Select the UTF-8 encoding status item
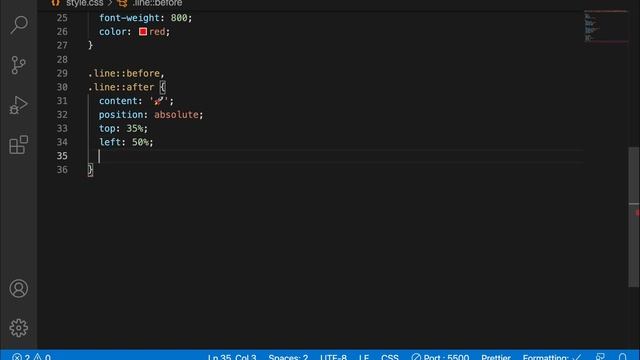Screen dimensions: 640x360 click(333, 357)
